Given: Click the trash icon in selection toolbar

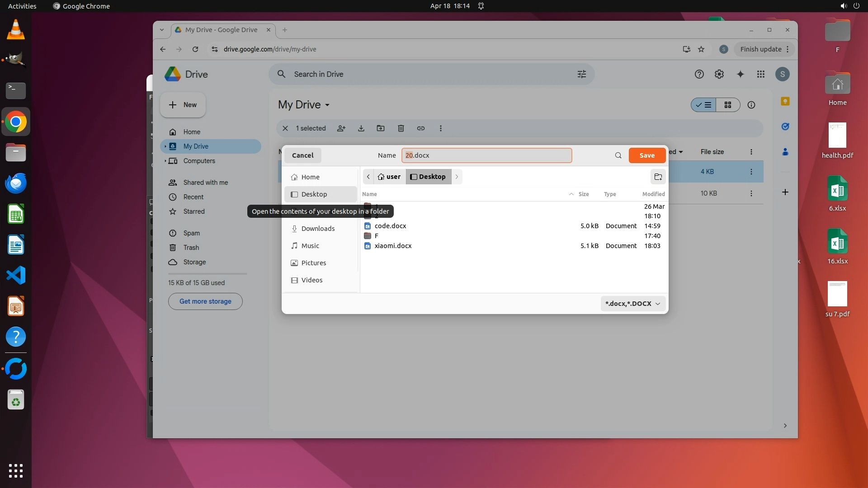Looking at the screenshot, I should (401, 128).
